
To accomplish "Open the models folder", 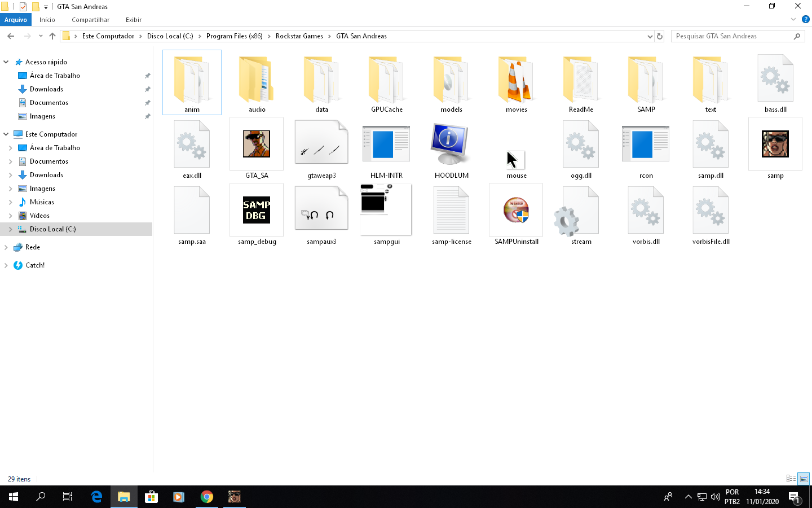I will (451, 82).
